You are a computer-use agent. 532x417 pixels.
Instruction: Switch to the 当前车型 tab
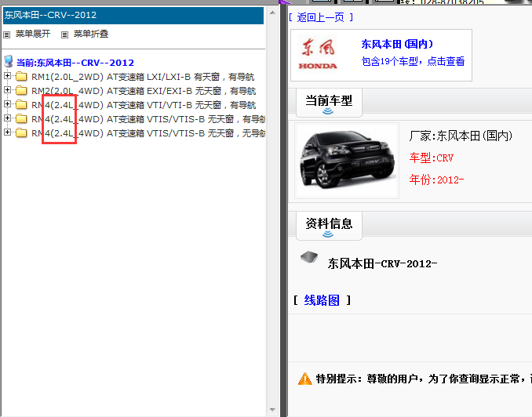(329, 103)
